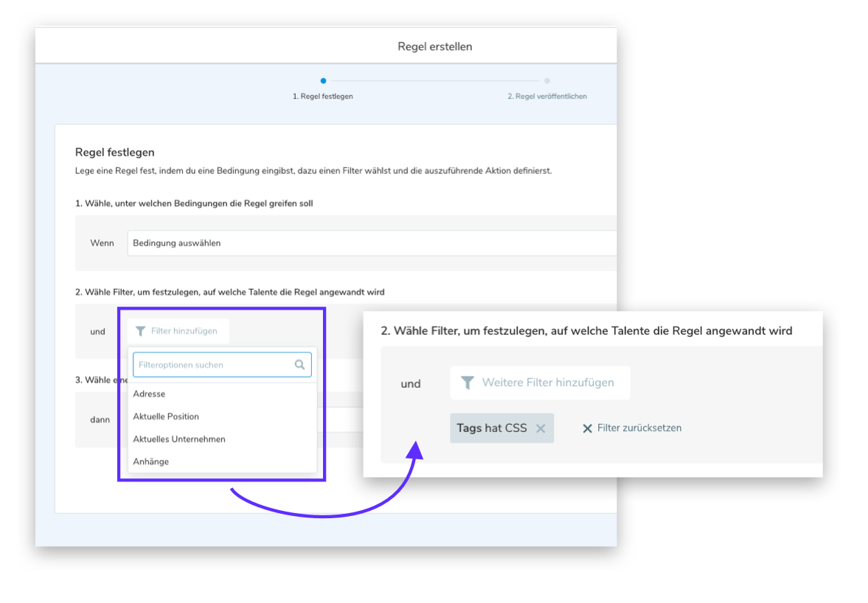The image size is (868, 603).
Task: Click the magnifier icon in the filter search box
Action: 299,364
